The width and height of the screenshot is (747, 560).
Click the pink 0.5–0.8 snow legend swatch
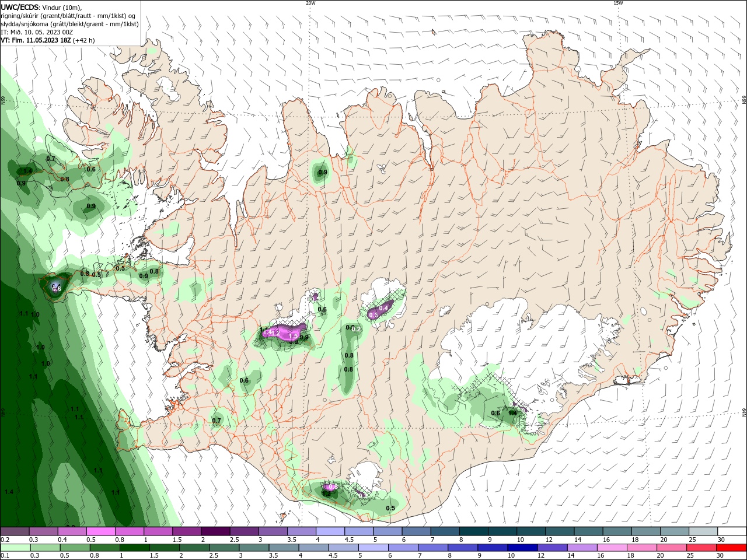point(101,531)
